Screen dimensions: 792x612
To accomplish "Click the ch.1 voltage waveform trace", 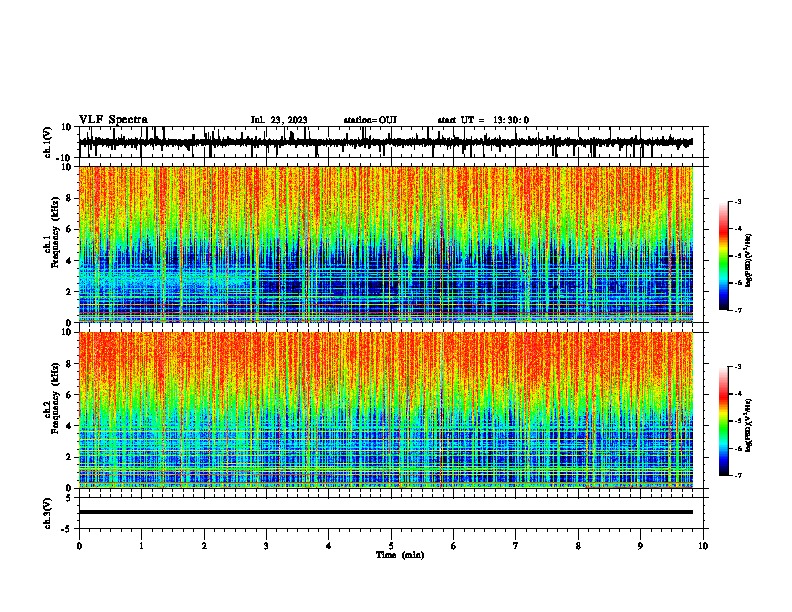I will 385,142.
